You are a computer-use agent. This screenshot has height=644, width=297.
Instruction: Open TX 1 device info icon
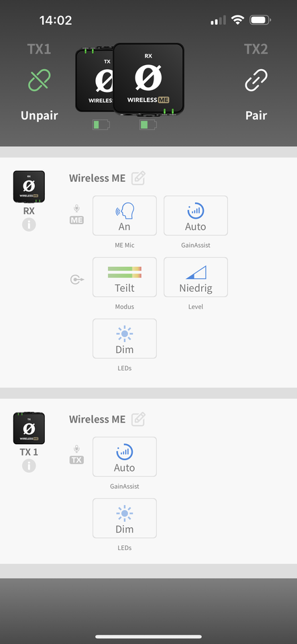29,466
